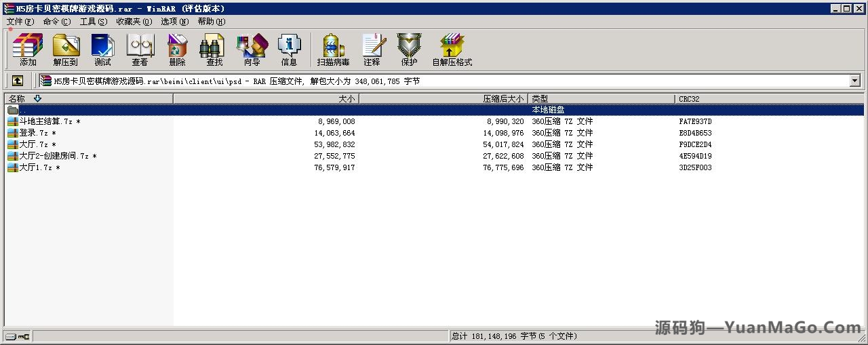Viewport: 868px width, 345px height.
Task: Expand the archive path dropdown arrow
Action: click(x=854, y=81)
